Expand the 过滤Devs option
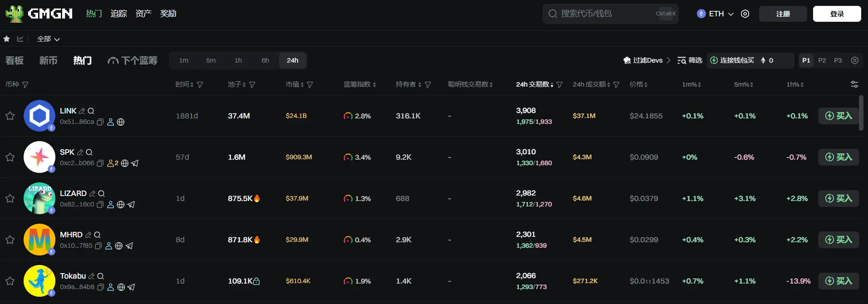Screen dimensions: 868x304 coord(647,60)
